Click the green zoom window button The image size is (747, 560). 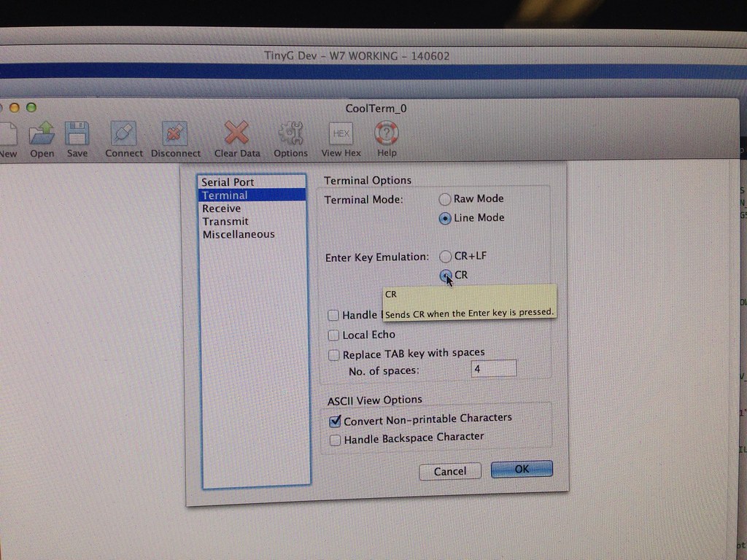pos(31,108)
